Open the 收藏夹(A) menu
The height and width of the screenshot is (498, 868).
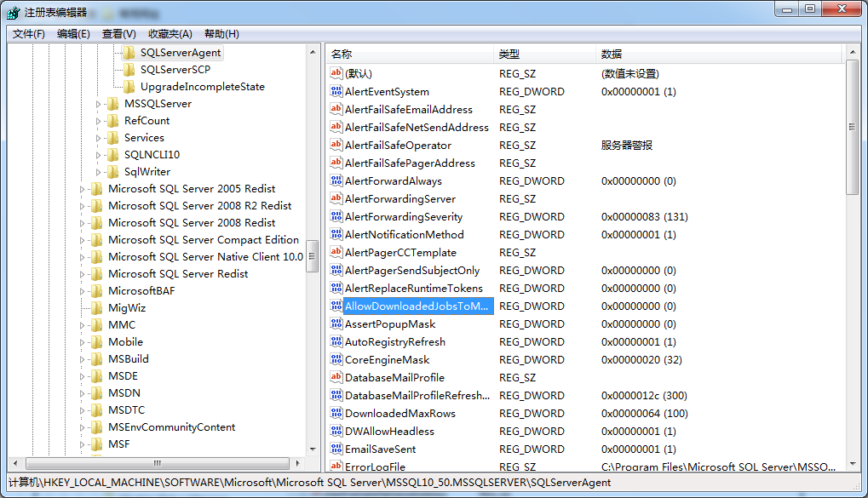[x=170, y=34]
